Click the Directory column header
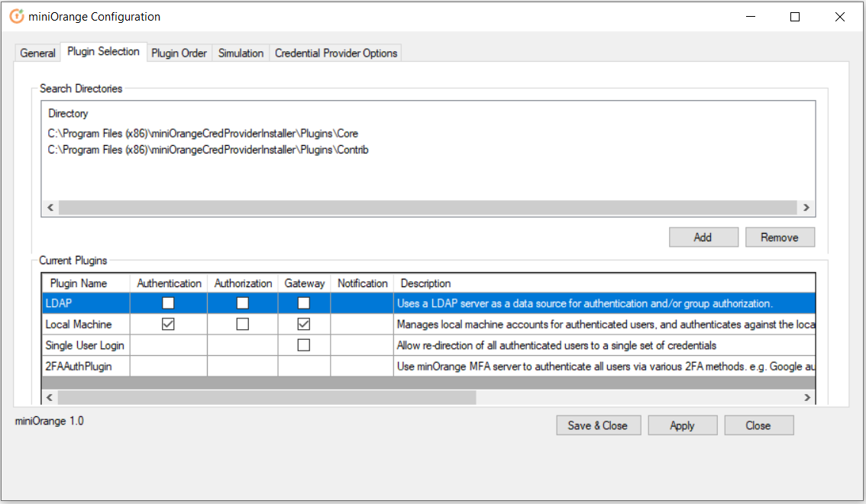Image resolution: width=866 pixels, height=504 pixels. 68,114
